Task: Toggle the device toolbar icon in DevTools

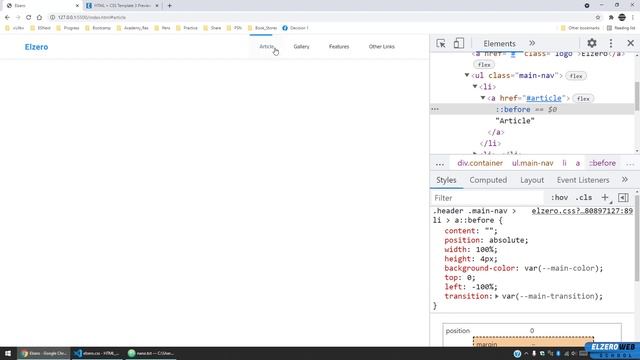Action: pos(458,43)
